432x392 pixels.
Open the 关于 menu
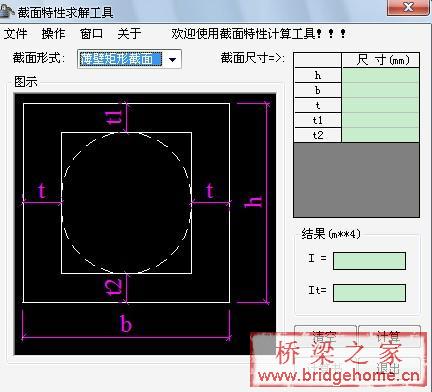pos(129,33)
